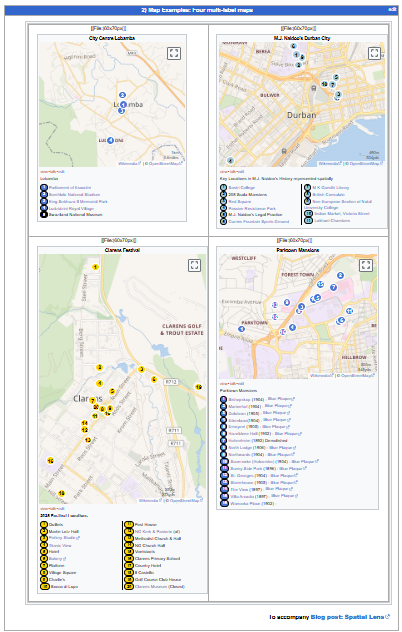The image size is (402, 632).
Task: Open M K Gandhi Library legend link
Action: 331,187
